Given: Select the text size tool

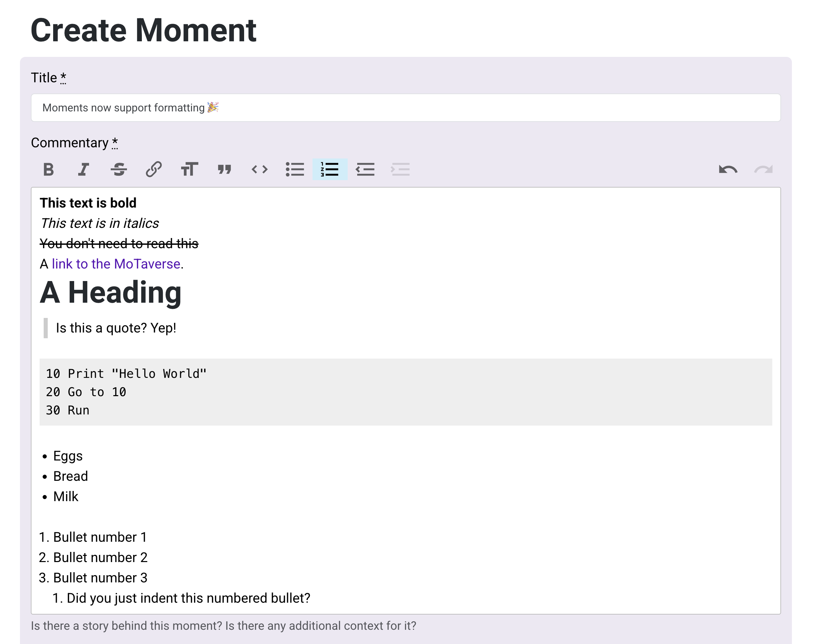Looking at the screenshot, I should click(189, 170).
